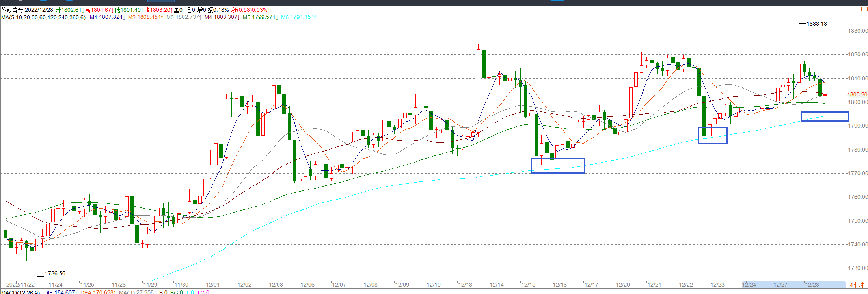Click the 2022/11/22 date on time axis

[20, 285]
